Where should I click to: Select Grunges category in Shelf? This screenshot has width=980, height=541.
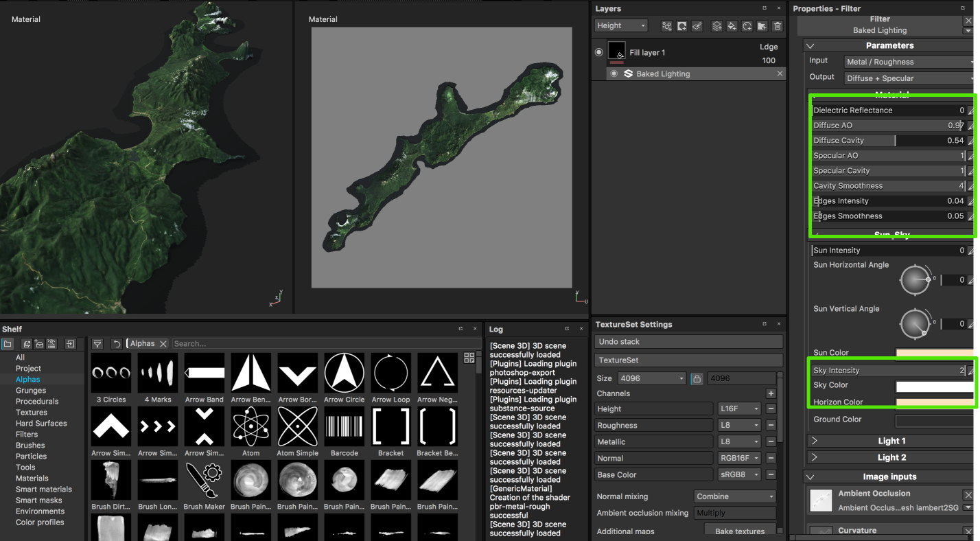pyautogui.click(x=31, y=390)
